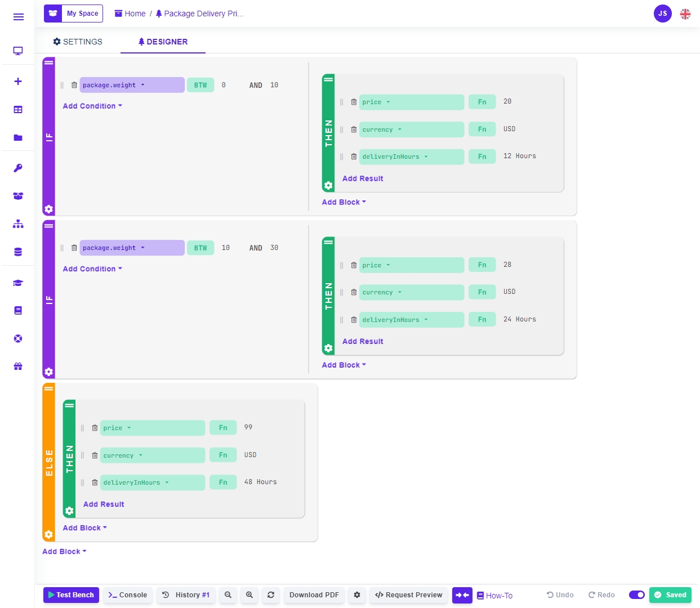Open the deliveryInHours dropdown showing 48 Hours
The width and height of the screenshot is (700, 608).
[x=136, y=482]
